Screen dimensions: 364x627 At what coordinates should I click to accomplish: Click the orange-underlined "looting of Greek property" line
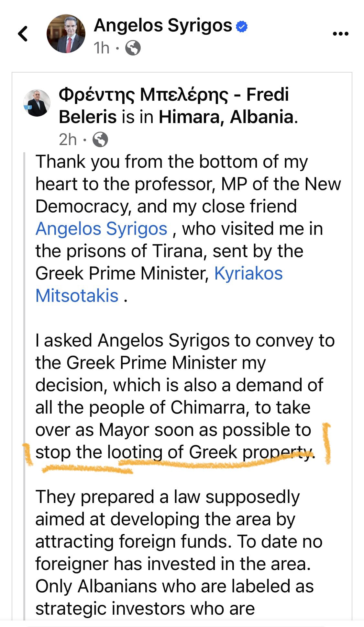coord(175,452)
